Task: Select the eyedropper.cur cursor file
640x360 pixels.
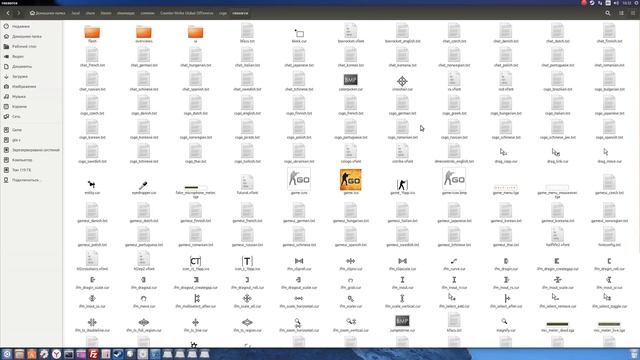Action: (144, 187)
